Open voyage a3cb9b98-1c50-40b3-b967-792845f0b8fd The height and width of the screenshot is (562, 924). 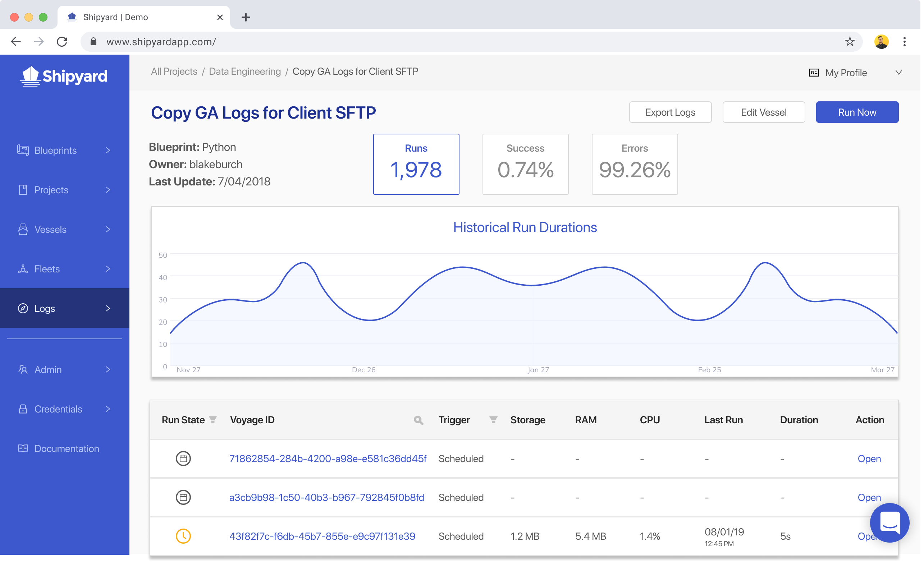click(x=326, y=498)
